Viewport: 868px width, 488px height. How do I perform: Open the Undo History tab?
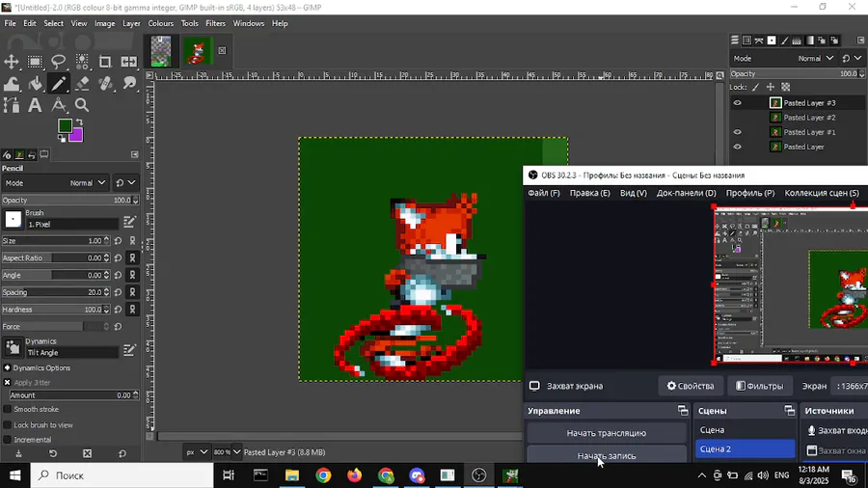coord(32,155)
